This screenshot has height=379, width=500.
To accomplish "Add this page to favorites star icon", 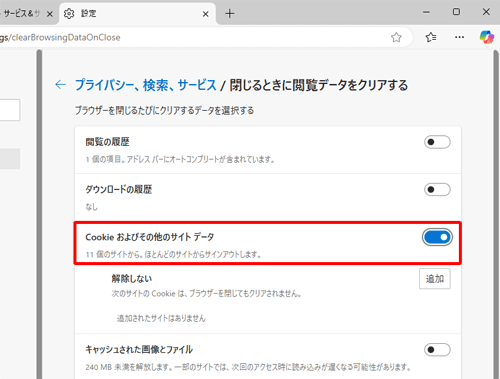I will point(396,37).
